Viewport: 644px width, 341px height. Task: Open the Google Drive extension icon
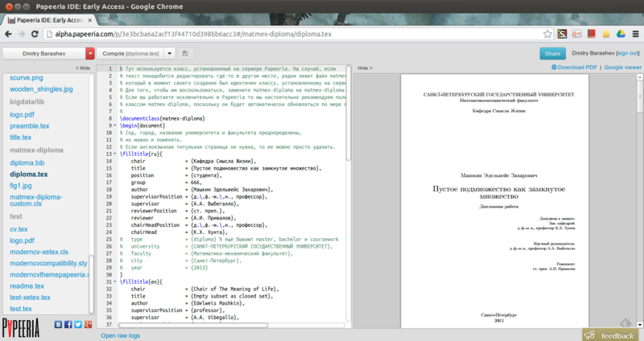point(621,34)
